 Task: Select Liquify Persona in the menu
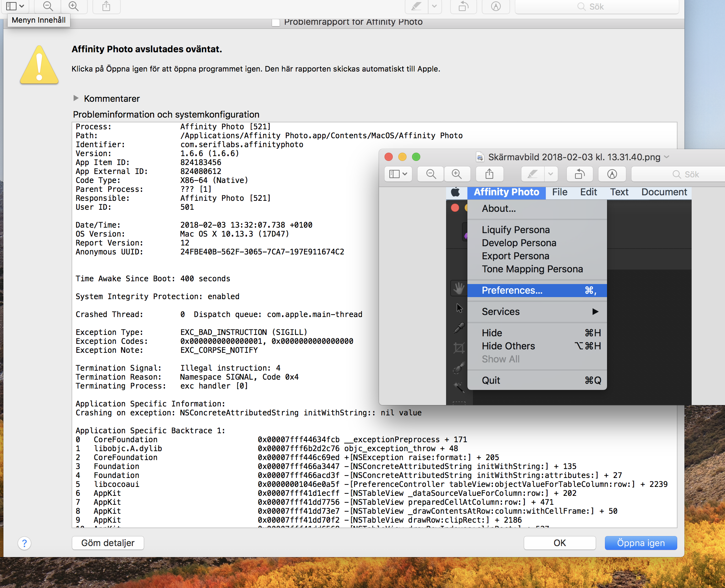537,230
